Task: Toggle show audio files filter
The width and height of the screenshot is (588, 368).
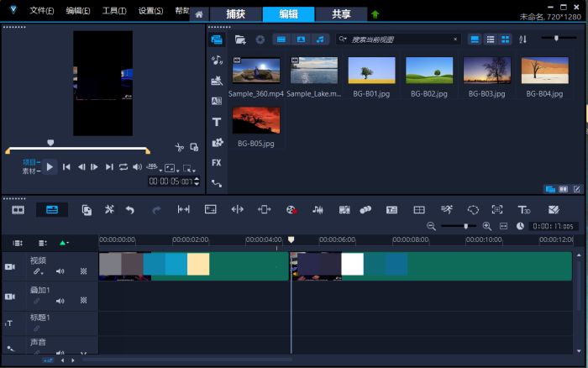Action: (x=320, y=39)
